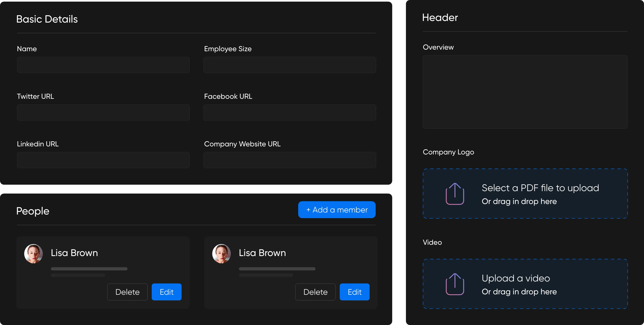Focus the Company Website URL field
The image size is (644, 325).
click(290, 160)
